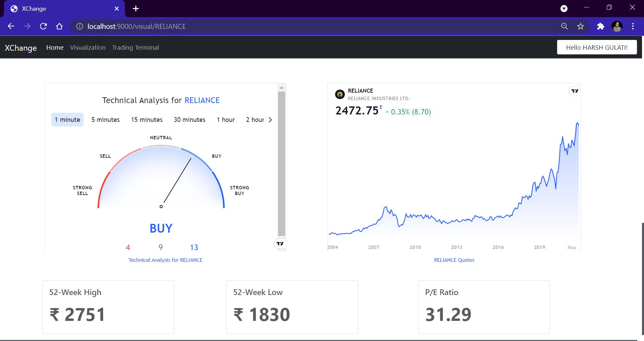Click the STRONG SELL gauge label
Screen dimensions: 644x341
click(83, 190)
